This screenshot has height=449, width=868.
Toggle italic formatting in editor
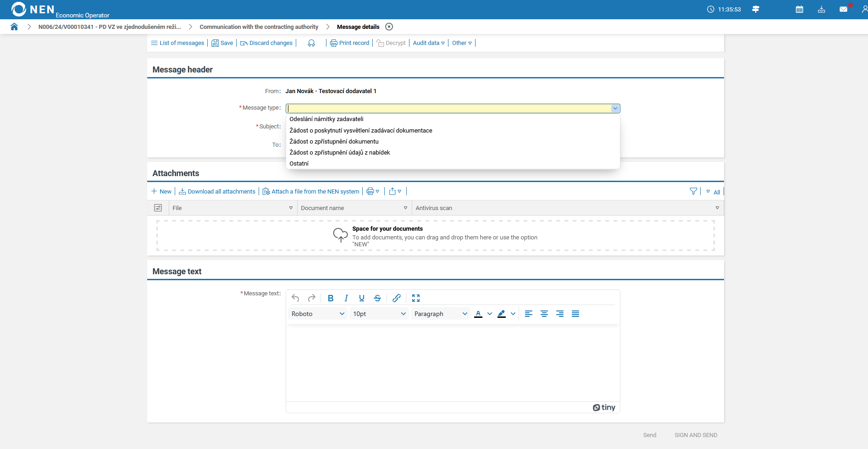[346, 298]
